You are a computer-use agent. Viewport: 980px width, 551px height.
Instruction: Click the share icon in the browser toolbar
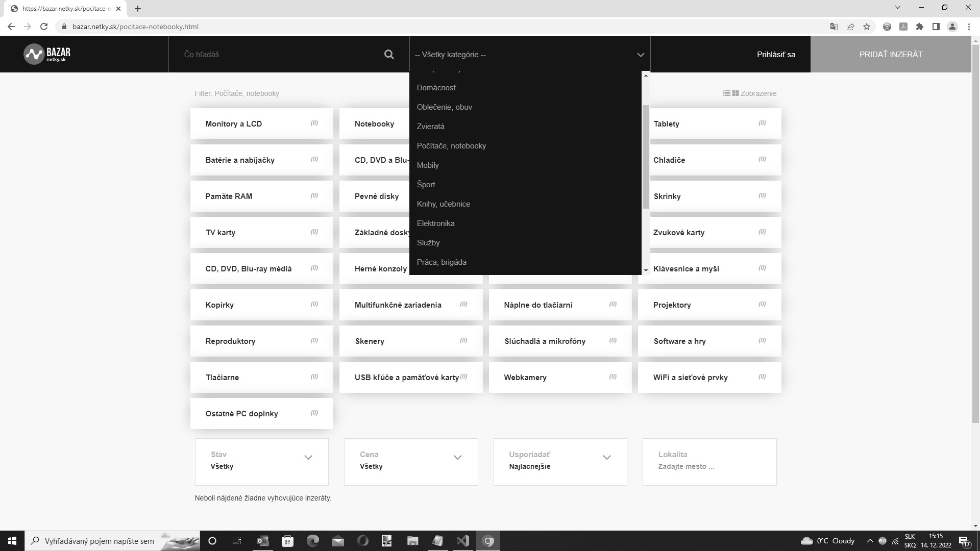850,27
